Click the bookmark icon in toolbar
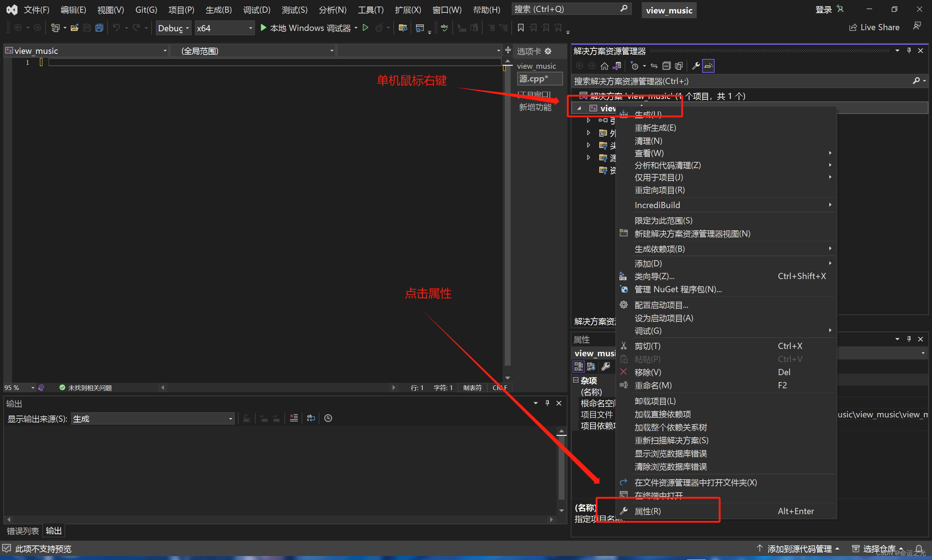Image resolution: width=932 pixels, height=560 pixels. coord(521,28)
